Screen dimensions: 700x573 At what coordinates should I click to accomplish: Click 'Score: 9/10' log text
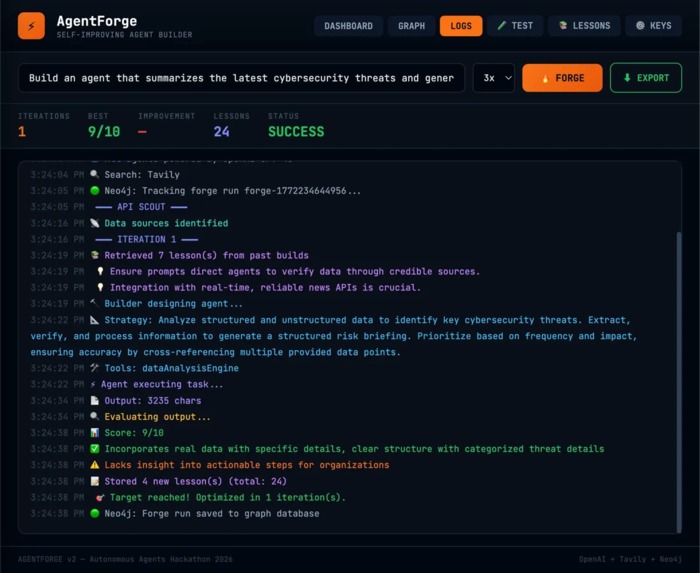tap(134, 433)
